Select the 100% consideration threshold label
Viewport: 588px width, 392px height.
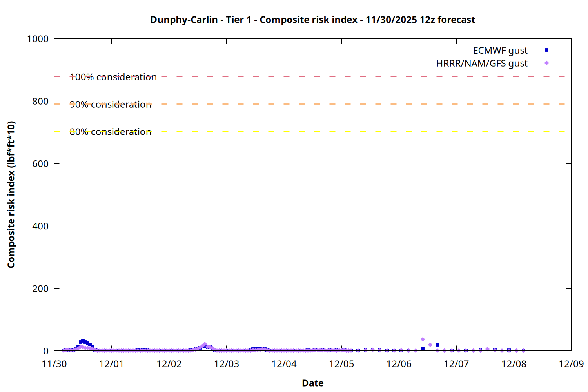point(113,77)
